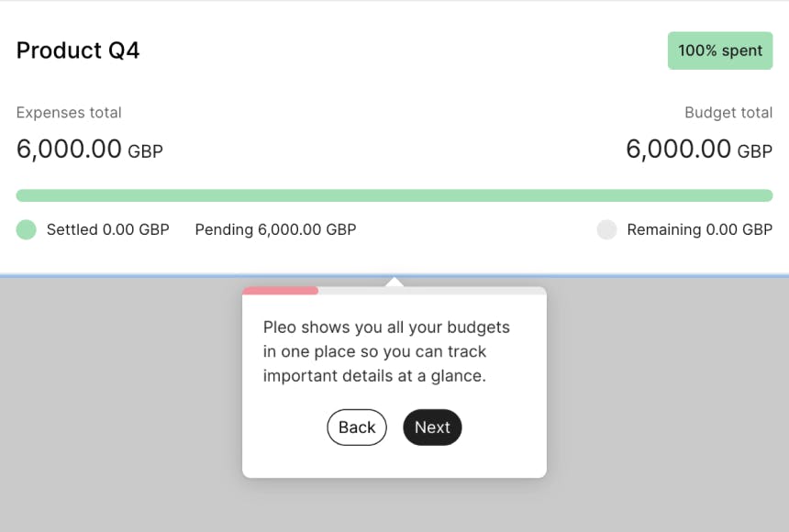Click the green Settled legend dot
789x532 pixels.
[x=26, y=229]
